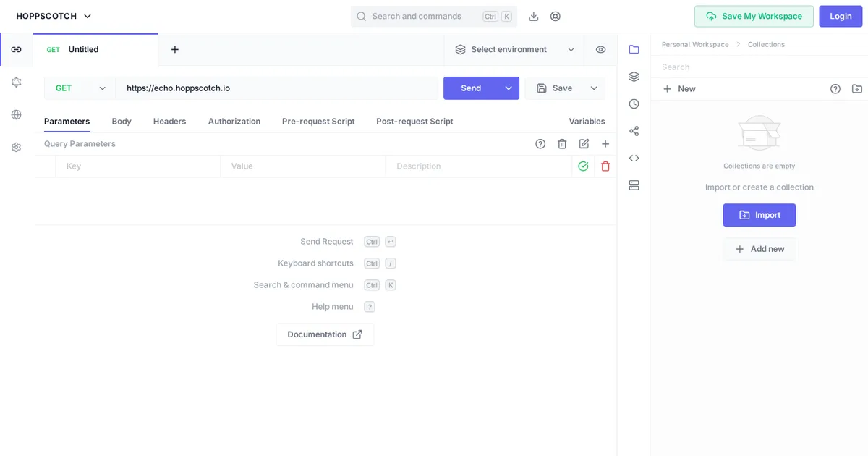Expand the Save options arrow
The width and height of the screenshot is (868, 456).
(x=594, y=88)
